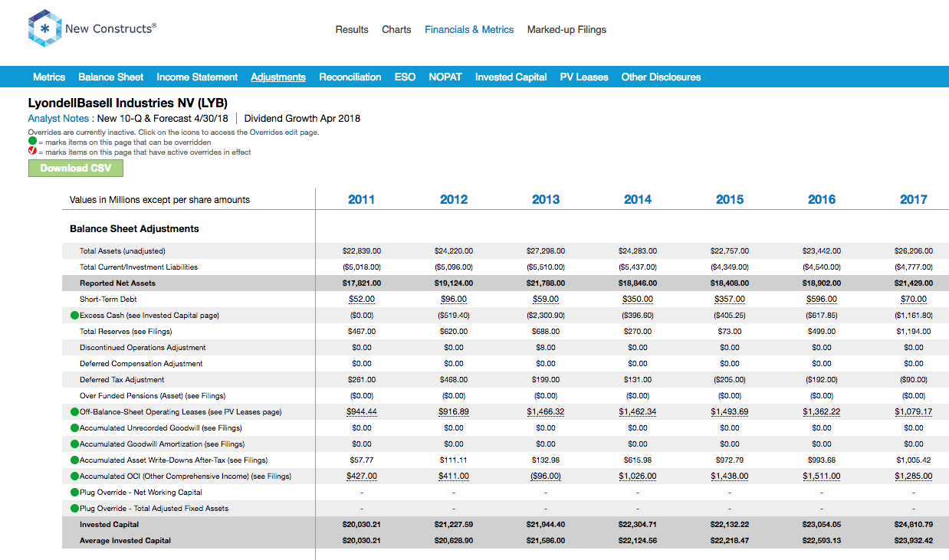Click 2017 Invested Capital value $24,810.79

pyautogui.click(x=914, y=525)
